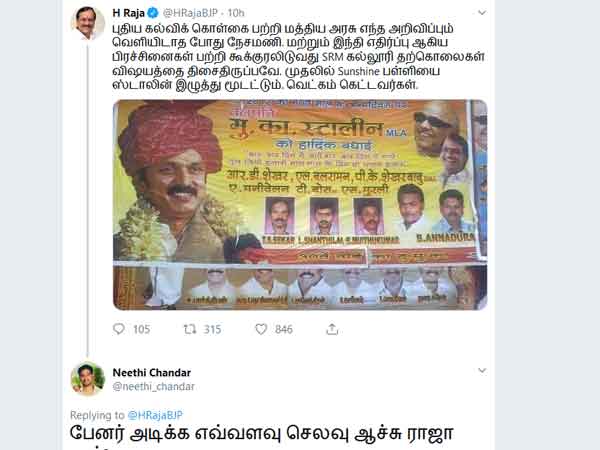
Task: Click the @HRajaBJP handle in tweet header
Action: pos(190,13)
